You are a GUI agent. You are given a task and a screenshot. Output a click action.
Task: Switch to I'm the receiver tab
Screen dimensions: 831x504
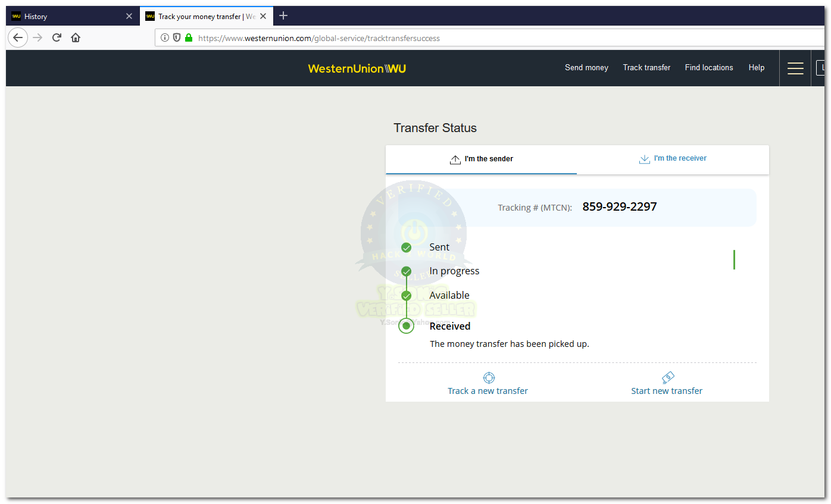point(673,159)
